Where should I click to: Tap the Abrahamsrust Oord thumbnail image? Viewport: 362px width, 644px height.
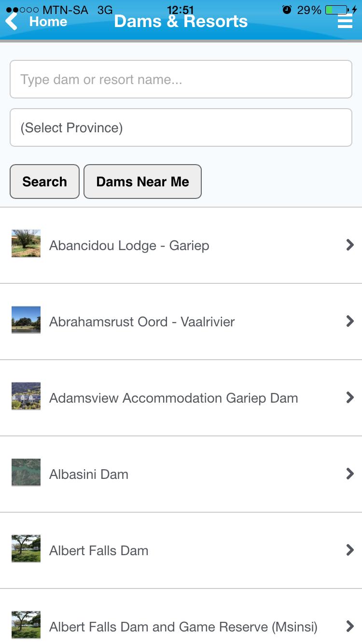[26, 320]
